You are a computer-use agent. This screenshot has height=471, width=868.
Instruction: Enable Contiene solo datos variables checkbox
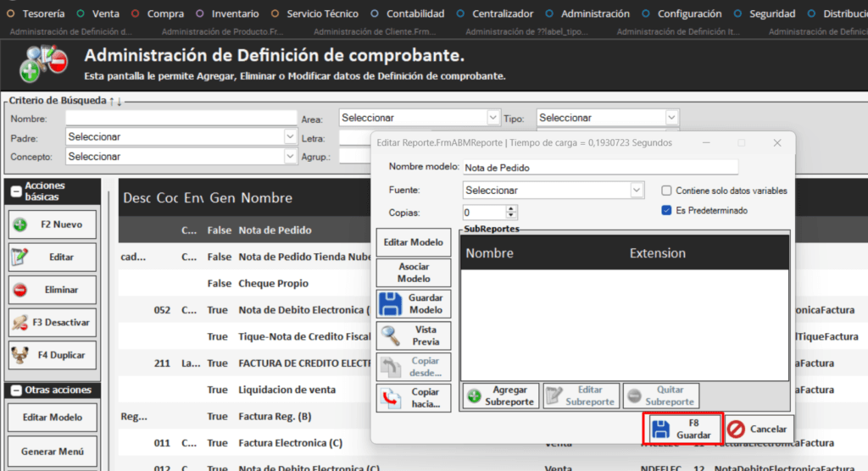pyautogui.click(x=666, y=191)
